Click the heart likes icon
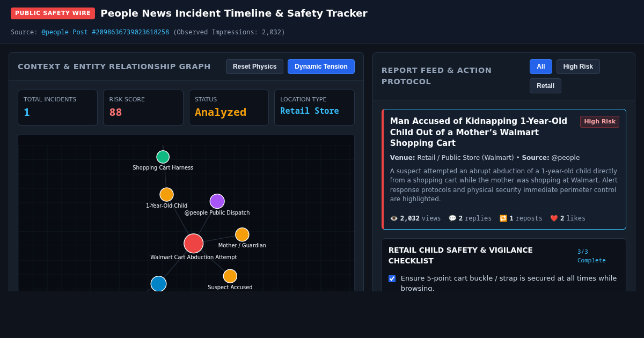Viewport: 644px width, 338px height. click(x=554, y=218)
